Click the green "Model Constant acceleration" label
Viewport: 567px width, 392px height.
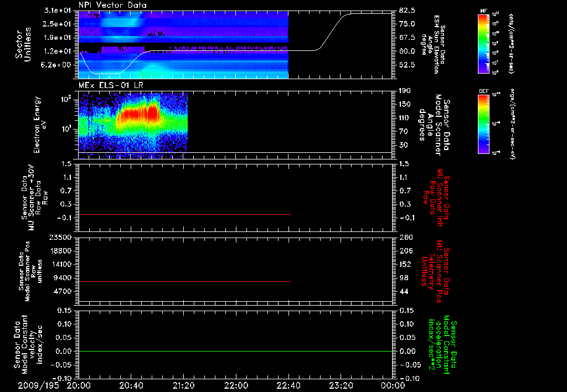[x=443, y=345]
